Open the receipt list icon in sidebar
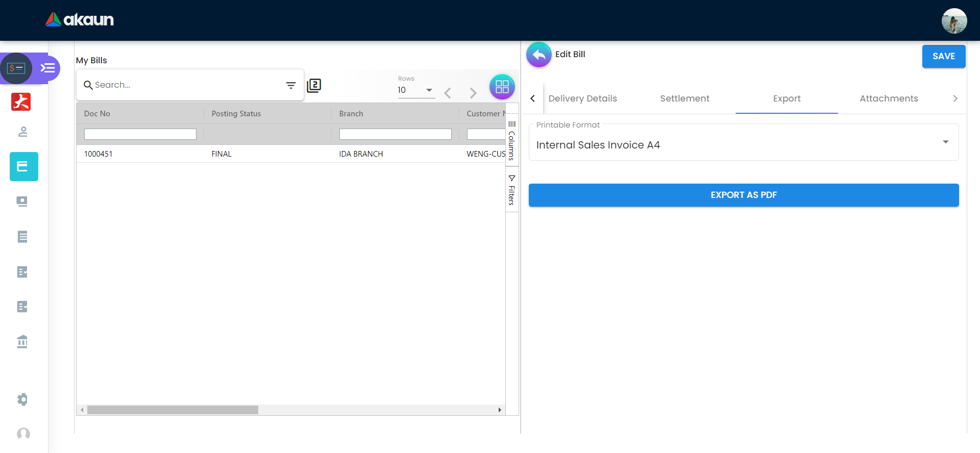 (x=22, y=237)
